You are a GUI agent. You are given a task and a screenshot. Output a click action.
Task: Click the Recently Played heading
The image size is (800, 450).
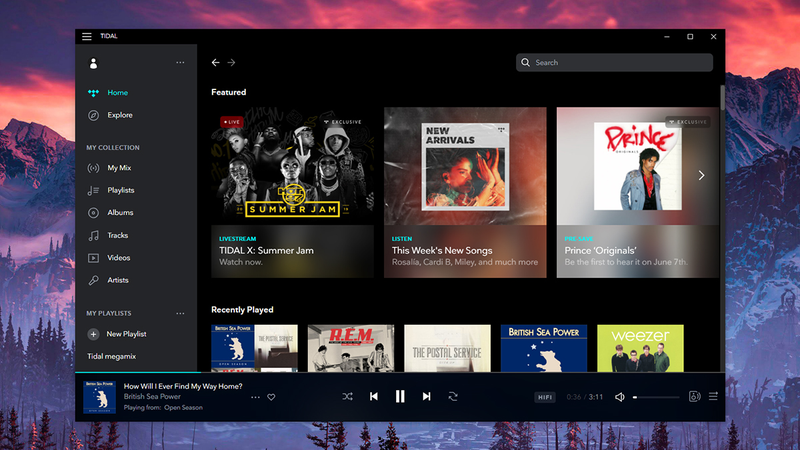point(242,310)
